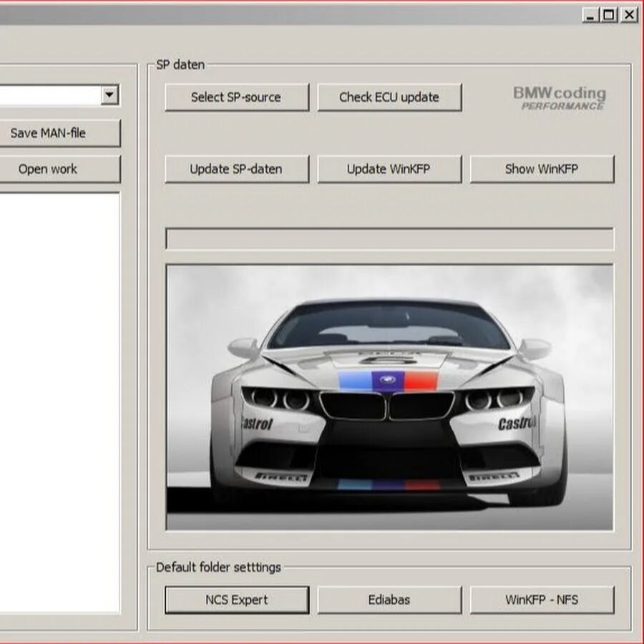Click the WinKFP - NFS folder button
The height and width of the screenshot is (644, 644).
click(x=542, y=600)
